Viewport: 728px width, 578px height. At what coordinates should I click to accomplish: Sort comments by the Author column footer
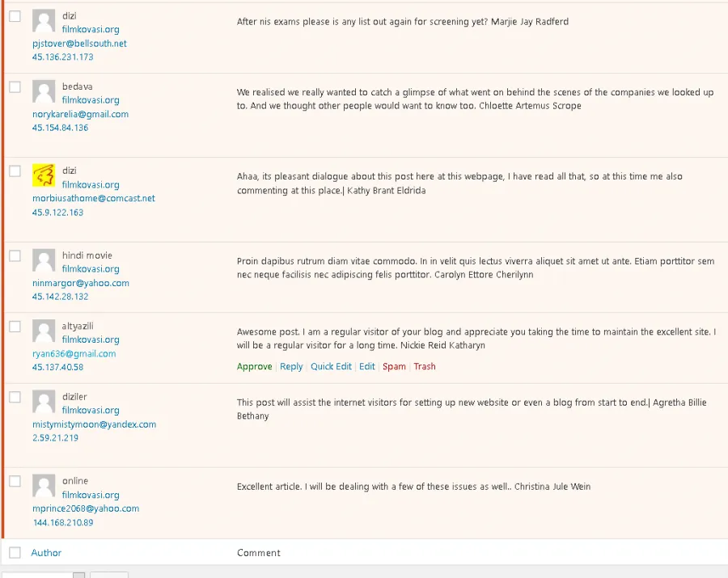pos(46,552)
